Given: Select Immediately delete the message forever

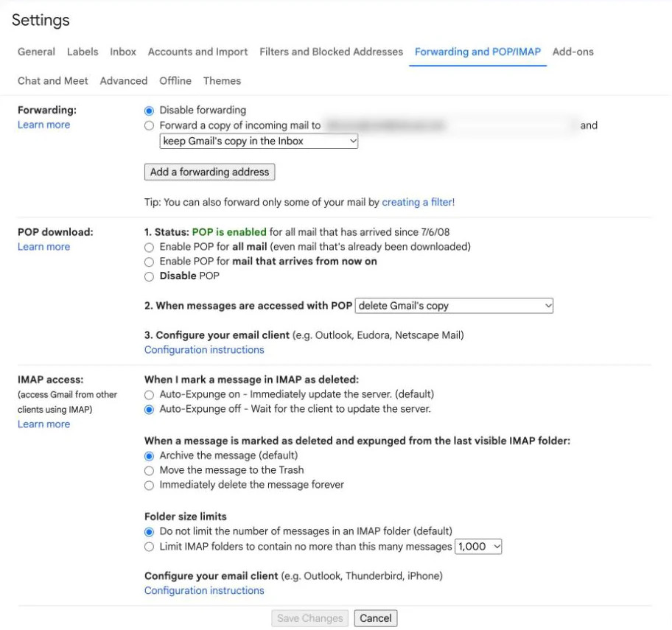Looking at the screenshot, I should pyautogui.click(x=149, y=485).
